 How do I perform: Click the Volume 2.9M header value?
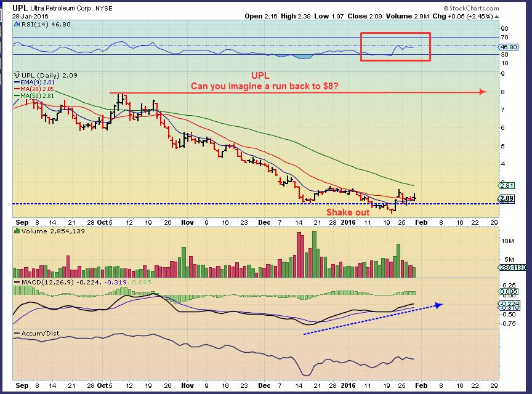pos(408,16)
